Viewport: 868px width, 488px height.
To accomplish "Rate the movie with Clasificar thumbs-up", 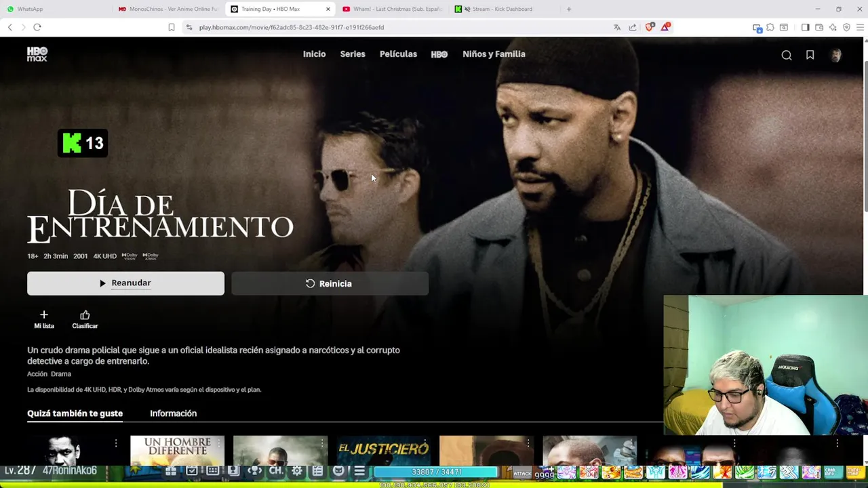I will click(85, 319).
